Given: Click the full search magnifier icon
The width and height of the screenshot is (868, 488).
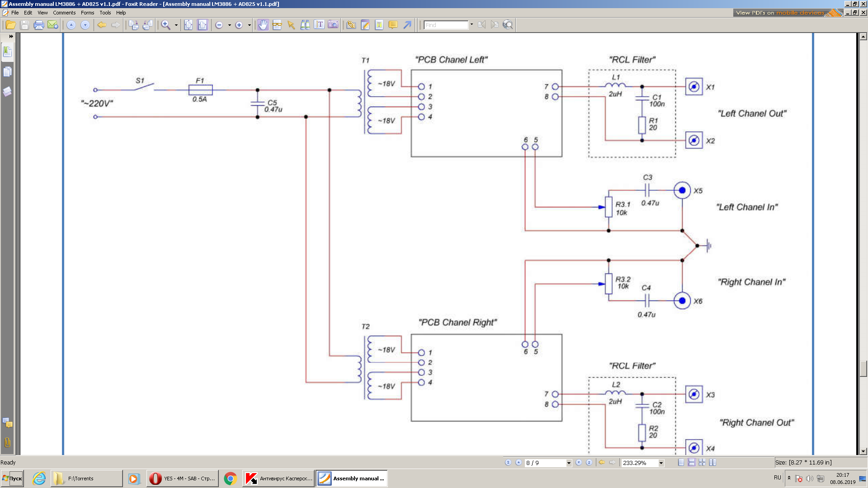Looking at the screenshot, I should click(x=508, y=25).
